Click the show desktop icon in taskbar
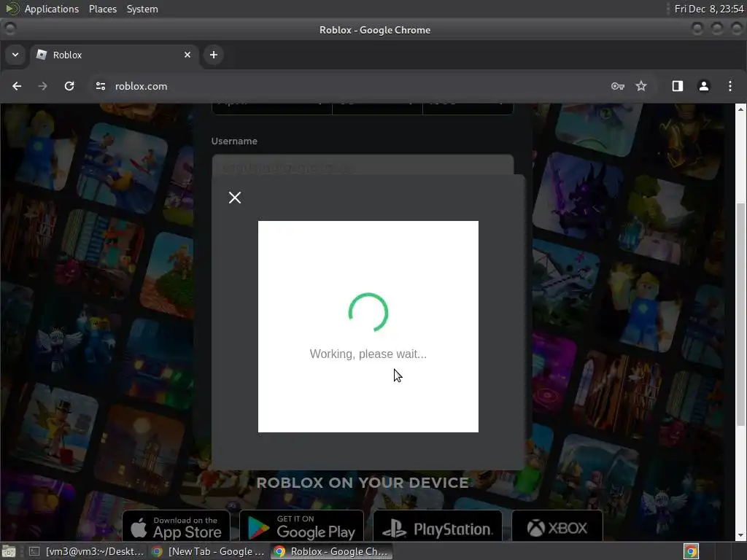The height and width of the screenshot is (560, 747). (x=9, y=551)
